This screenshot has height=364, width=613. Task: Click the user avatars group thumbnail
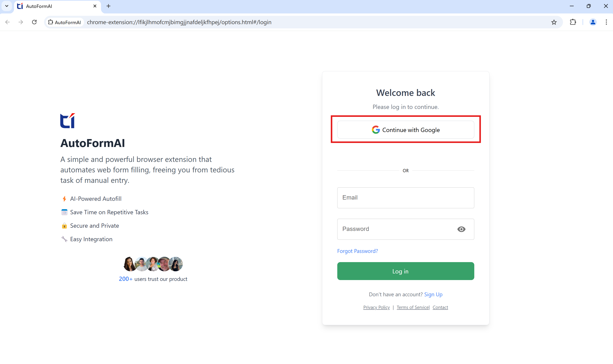(153, 264)
